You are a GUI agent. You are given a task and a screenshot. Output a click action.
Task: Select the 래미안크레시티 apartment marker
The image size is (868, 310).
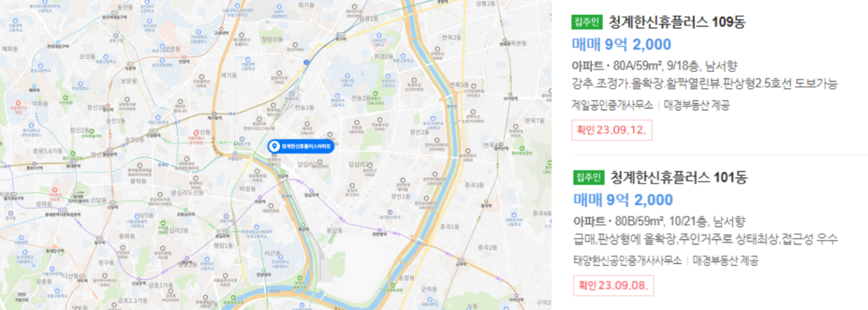tap(307, 123)
